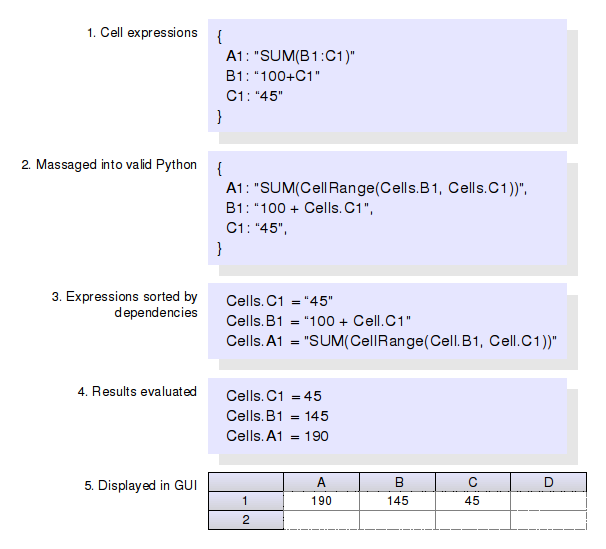Select the grid cell containing 45
Viewport: 606px width, 549px height.
point(472,501)
